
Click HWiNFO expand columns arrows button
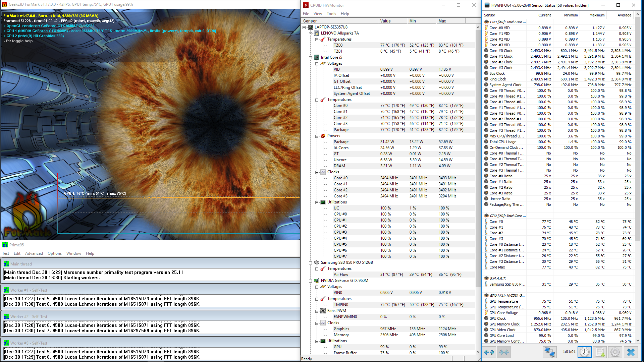(x=489, y=352)
